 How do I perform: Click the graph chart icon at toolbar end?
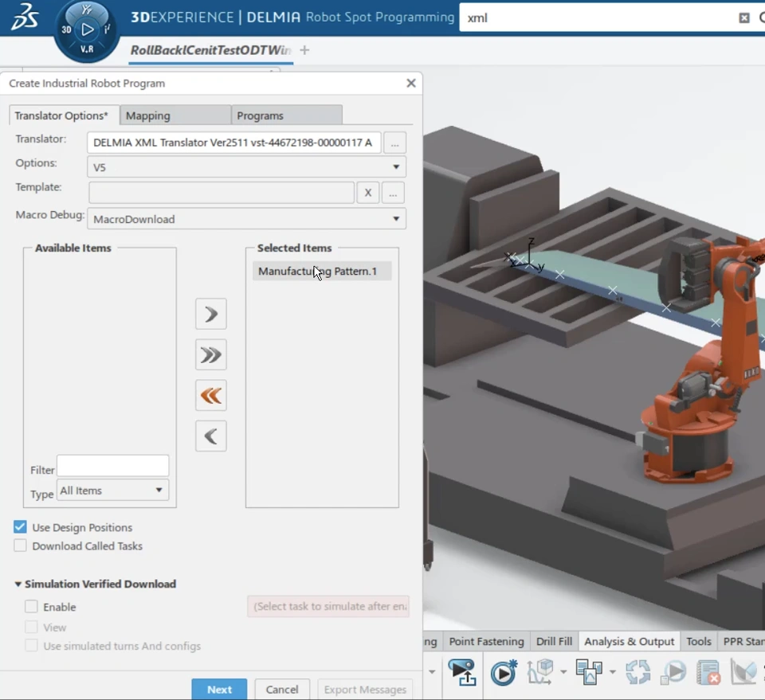743,672
